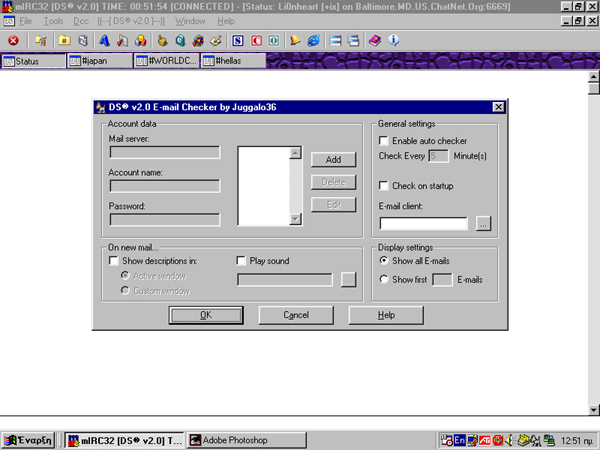600x450 pixels.
Task: Click the red C toolbar icon
Action: pyautogui.click(x=256, y=41)
